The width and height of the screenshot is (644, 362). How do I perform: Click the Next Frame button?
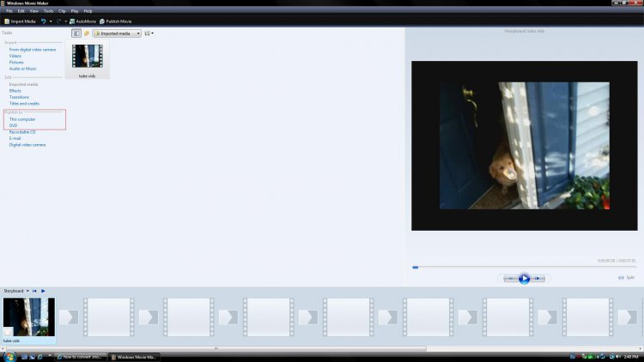538,279
